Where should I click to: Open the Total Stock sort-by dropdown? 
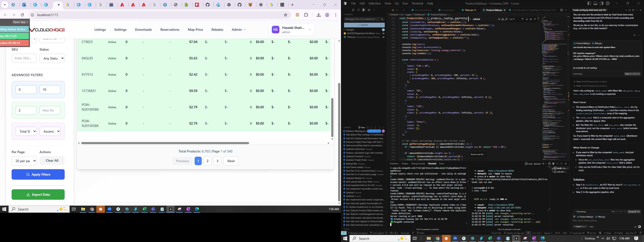[x=26, y=131]
